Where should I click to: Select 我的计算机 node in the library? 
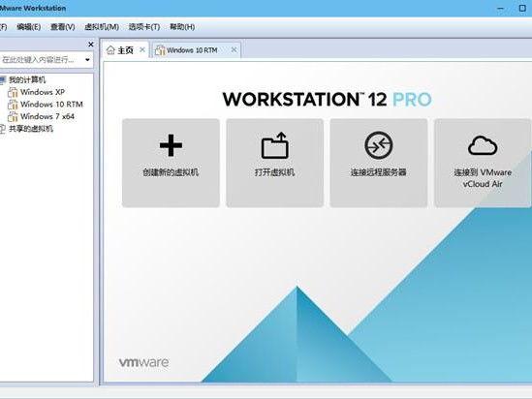pos(27,80)
